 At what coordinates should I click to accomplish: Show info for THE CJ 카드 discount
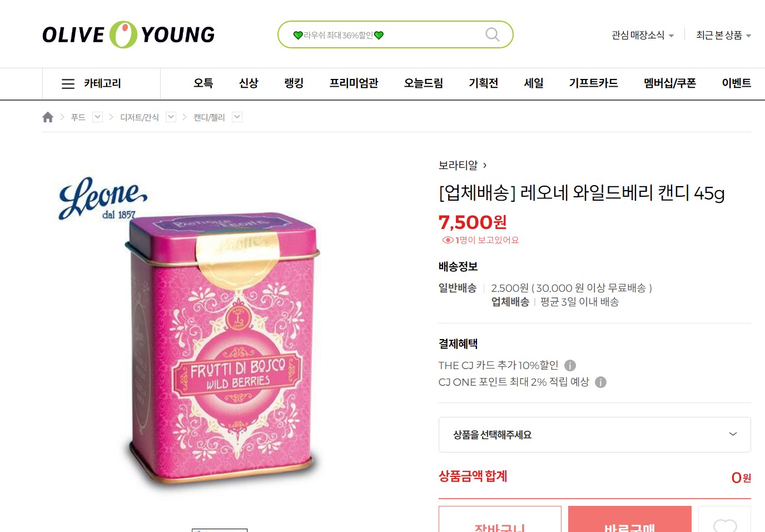click(x=570, y=365)
